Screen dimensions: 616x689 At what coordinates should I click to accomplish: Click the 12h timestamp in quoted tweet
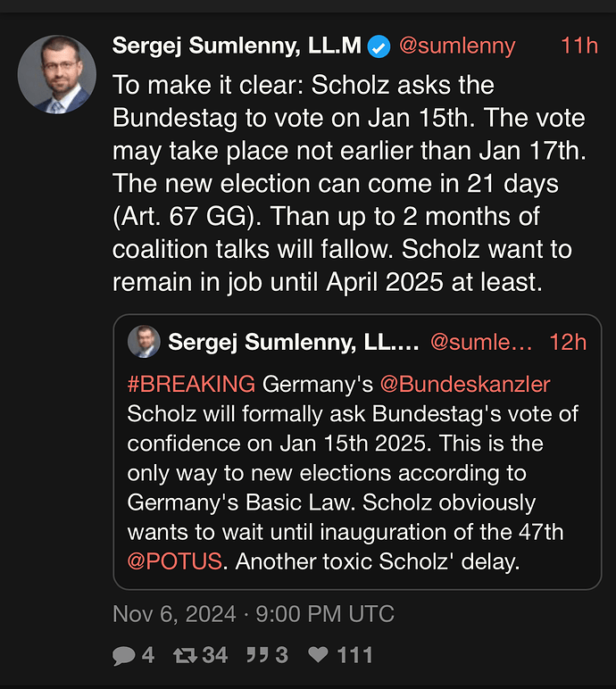pos(568,342)
